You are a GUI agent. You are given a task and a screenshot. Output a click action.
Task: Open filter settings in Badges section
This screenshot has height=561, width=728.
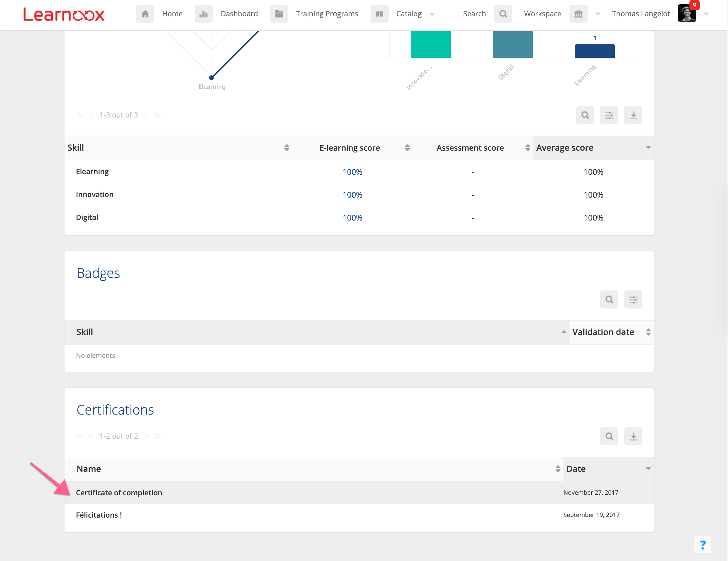coord(633,299)
